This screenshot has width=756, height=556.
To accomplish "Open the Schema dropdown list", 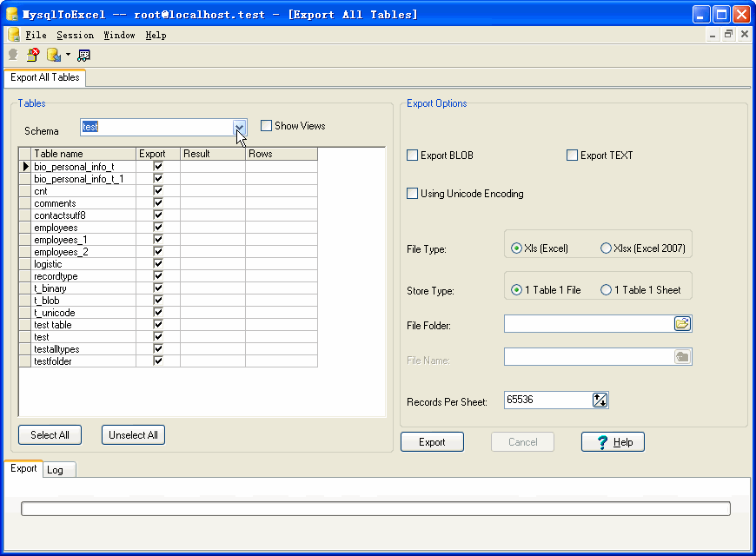I will coord(239,128).
